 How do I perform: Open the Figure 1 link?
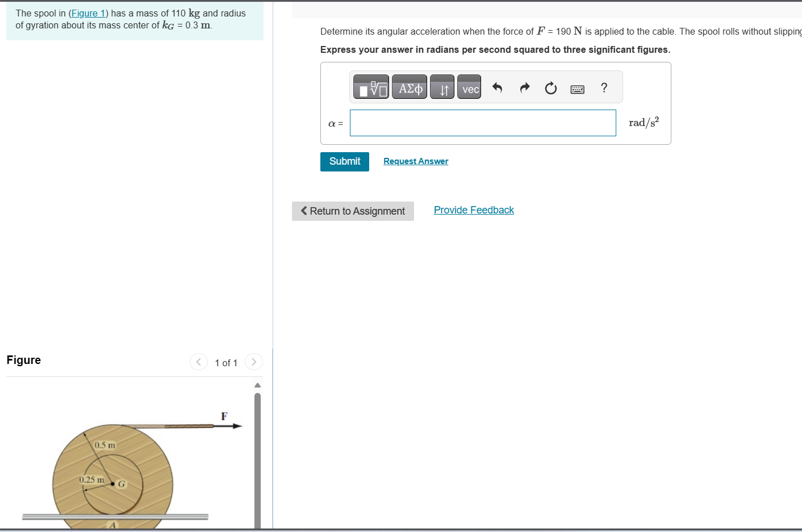(89, 13)
